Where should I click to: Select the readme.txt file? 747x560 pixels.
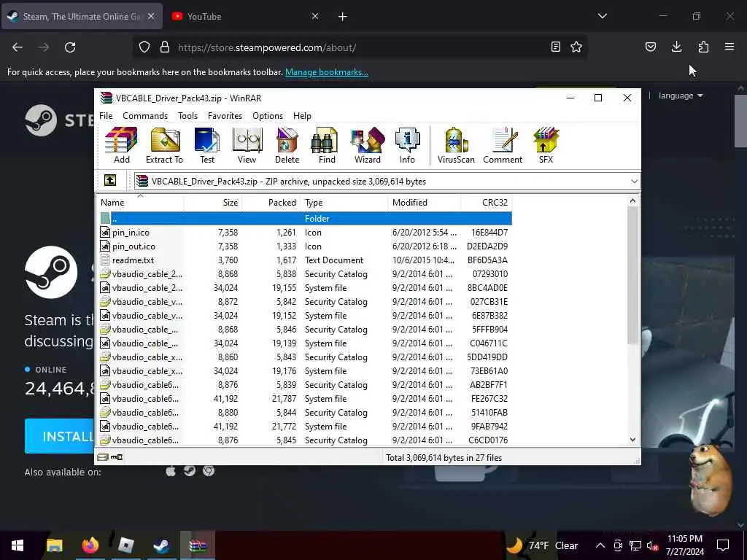point(305,260)
